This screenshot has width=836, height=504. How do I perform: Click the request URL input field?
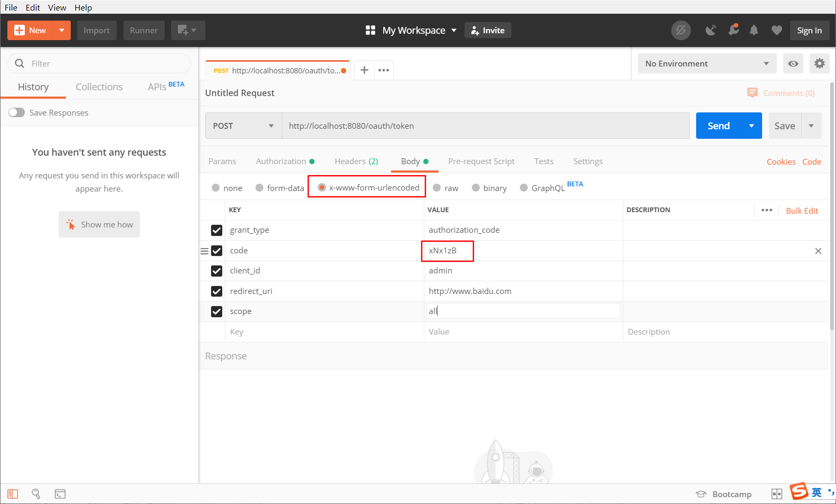[486, 126]
